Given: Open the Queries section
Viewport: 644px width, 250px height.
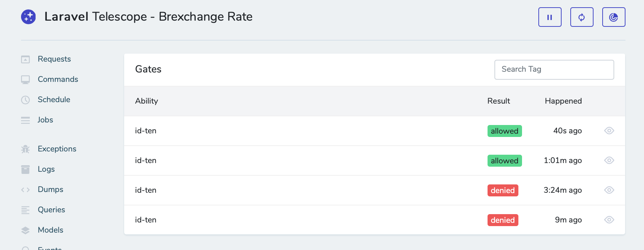Looking at the screenshot, I should (x=51, y=210).
